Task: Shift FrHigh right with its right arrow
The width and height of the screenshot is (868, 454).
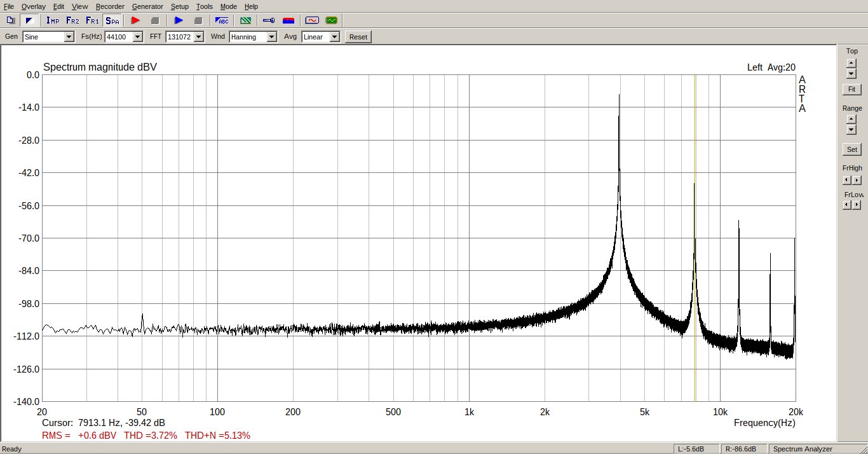Action: [857, 181]
